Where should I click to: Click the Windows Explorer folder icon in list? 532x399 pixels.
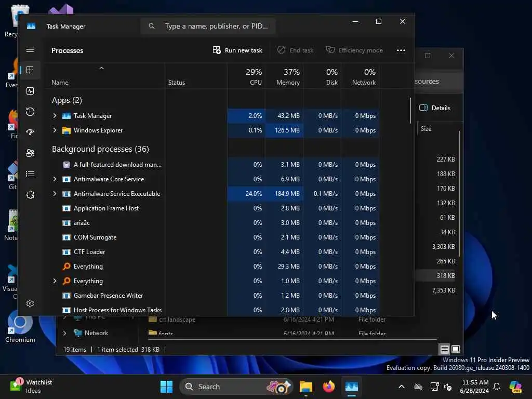(66, 130)
